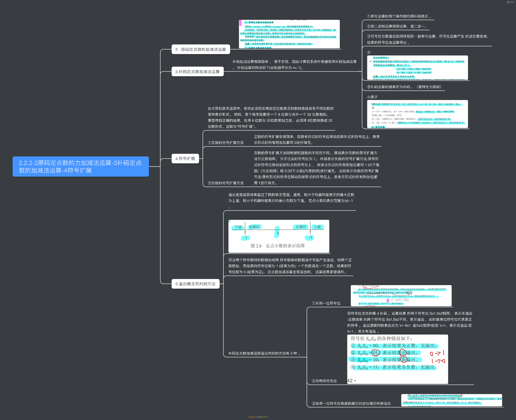
Task: Open the 幕布 link in footer
Action: click(x=262, y=417)
